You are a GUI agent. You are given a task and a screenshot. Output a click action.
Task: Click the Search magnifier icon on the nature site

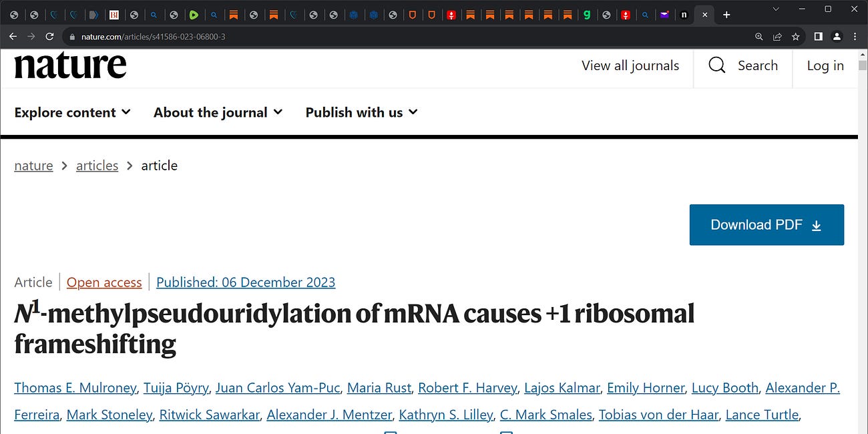[716, 65]
